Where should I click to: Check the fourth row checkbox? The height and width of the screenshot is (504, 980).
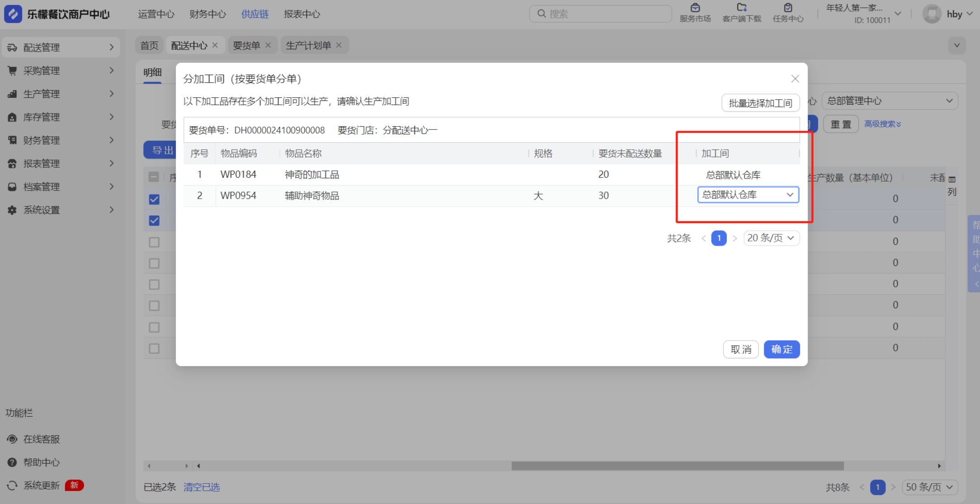154,263
